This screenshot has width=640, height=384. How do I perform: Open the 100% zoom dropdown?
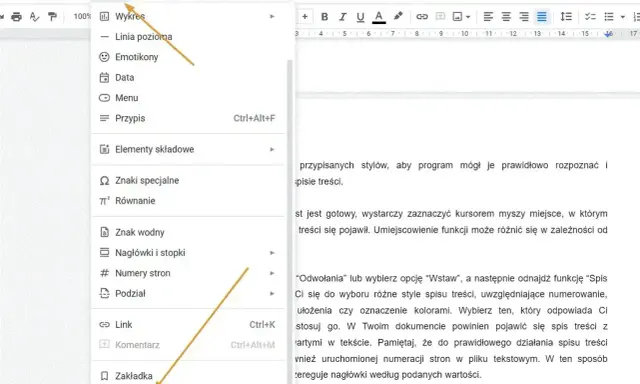(82, 16)
